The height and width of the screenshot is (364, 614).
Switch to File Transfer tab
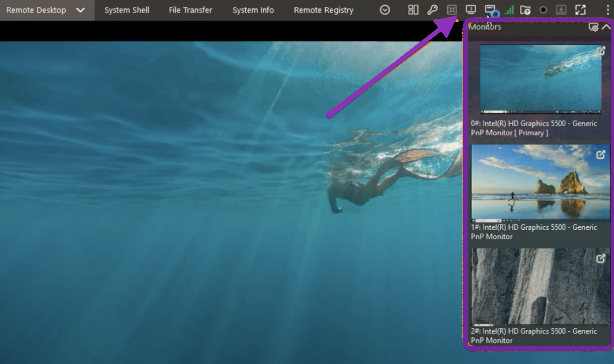(190, 10)
